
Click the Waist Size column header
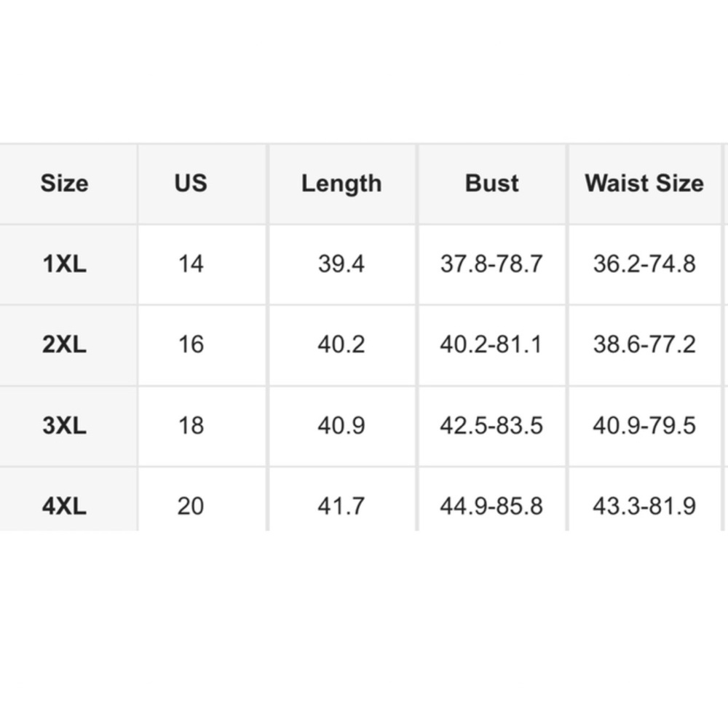coord(644,183)
